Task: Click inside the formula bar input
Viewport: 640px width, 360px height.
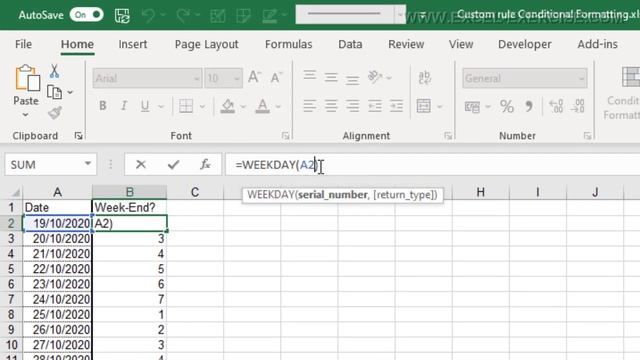Action: pyautogui.click(x=433, y=164)
